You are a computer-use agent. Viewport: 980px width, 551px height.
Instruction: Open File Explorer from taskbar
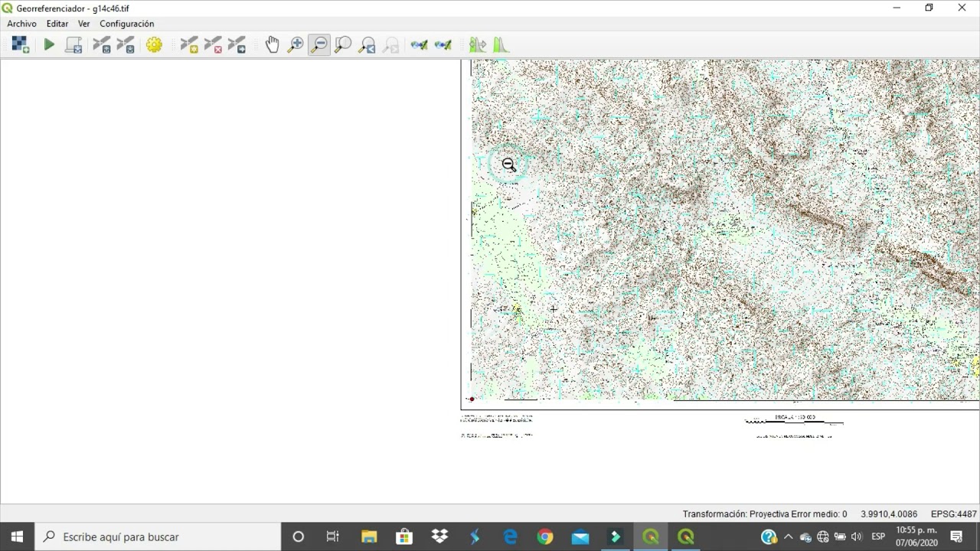(x=369, y=536)
